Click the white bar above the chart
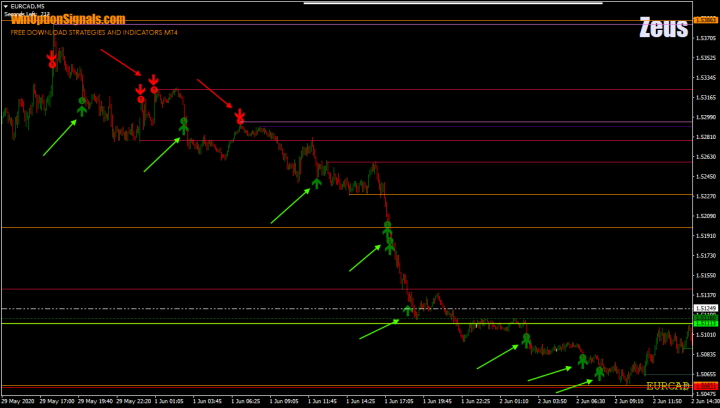Viewport: 720px width, 408px height. click(x=453, y=3)
